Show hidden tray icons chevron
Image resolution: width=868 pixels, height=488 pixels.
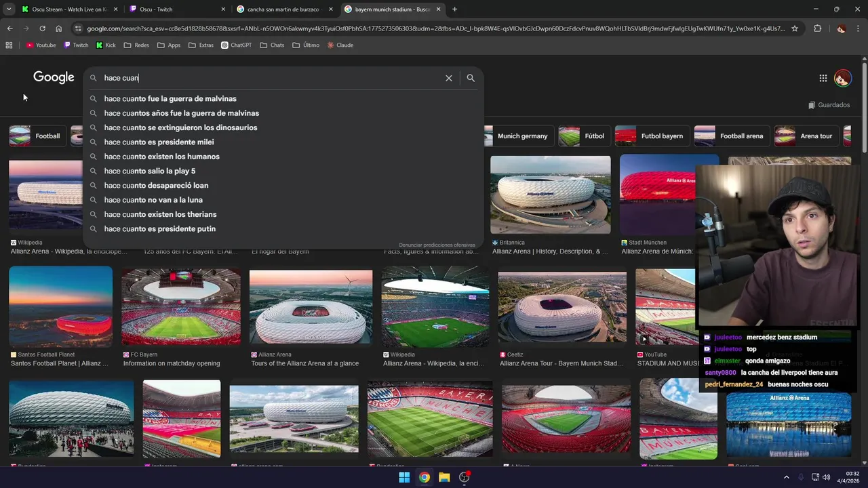click(786, 477)
